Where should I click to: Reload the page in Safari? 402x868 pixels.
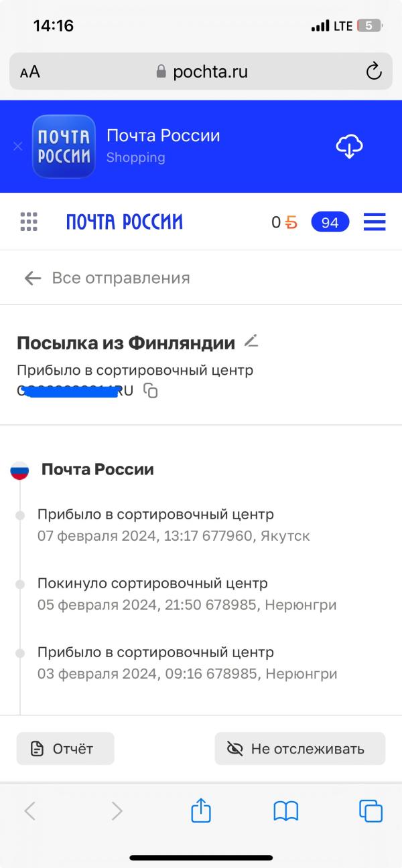pyautogui.click(x=373, y=72)
